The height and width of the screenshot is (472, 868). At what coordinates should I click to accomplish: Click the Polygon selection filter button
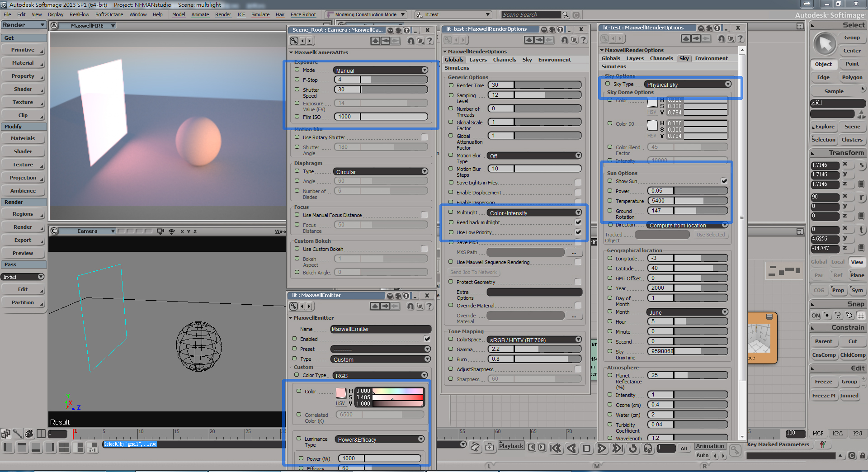pyautogui.click(x=852, y=78)
